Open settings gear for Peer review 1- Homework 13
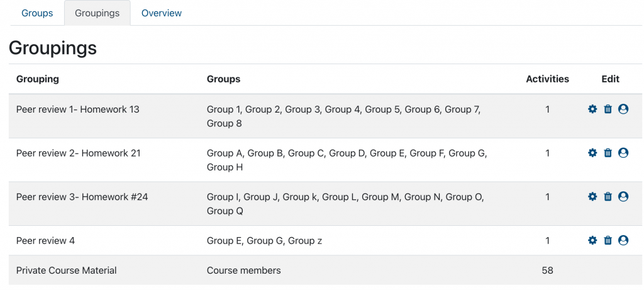644x290 pixels. click(592, 109)
